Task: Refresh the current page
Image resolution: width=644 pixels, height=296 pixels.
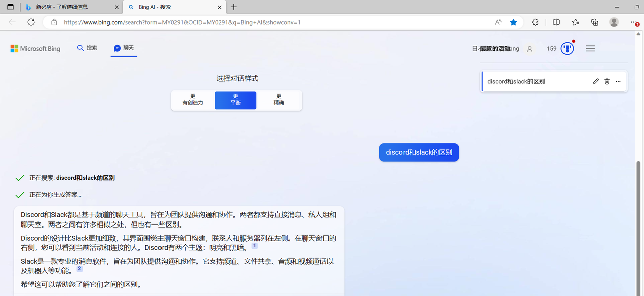Action: tap(31, 22)
